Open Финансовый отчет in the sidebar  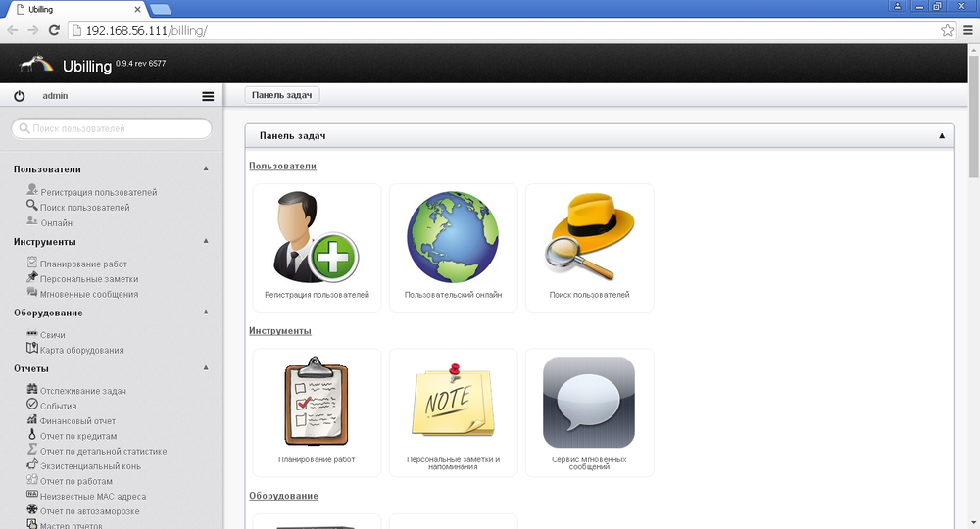[x=77, y=421]
